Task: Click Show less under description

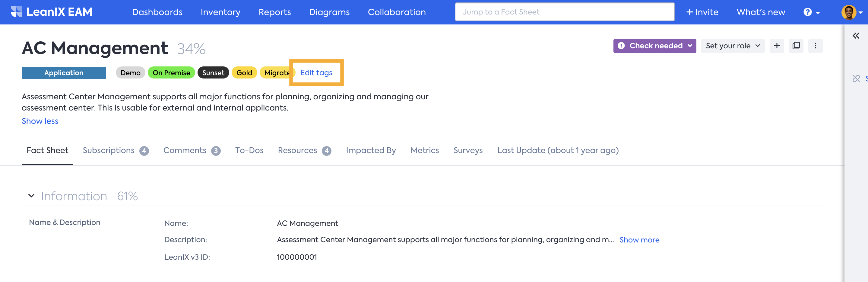Action: click(x=40, y=121)
